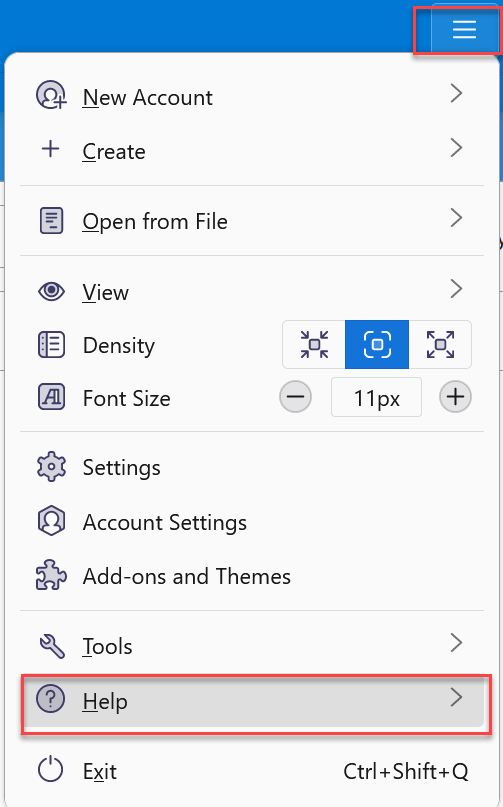Select the default density option
The image size is (503, 807).
377,344
